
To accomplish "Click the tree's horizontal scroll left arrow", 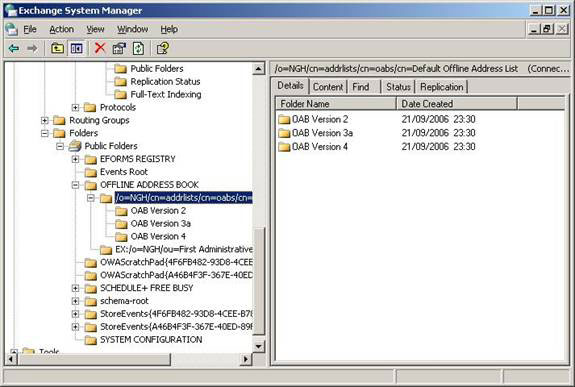I will tap(11, 359).
